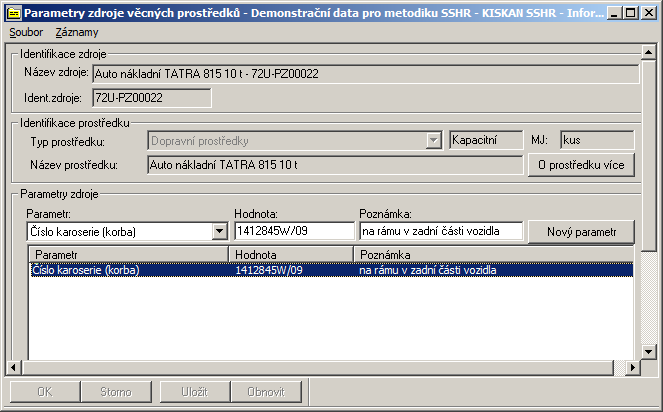Screen dimensions: 663x412
Task: Expand the Parametr combo box arrow
Action: coord(219,231)
